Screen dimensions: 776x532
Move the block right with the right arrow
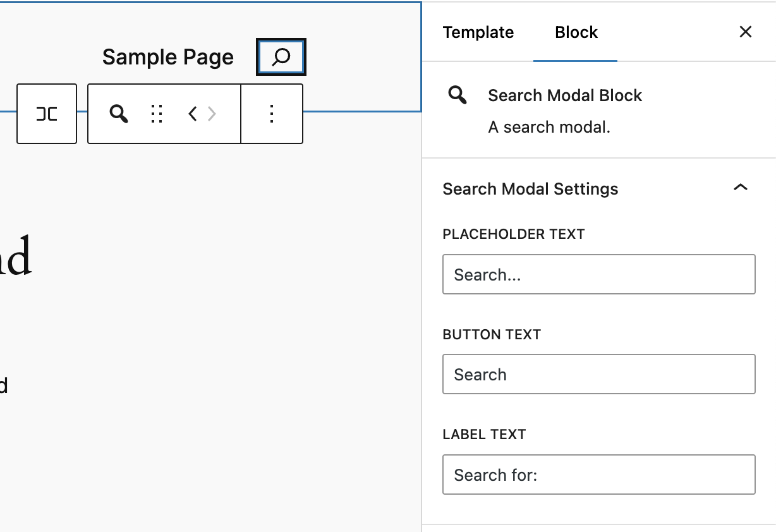[x=212, y=114]
